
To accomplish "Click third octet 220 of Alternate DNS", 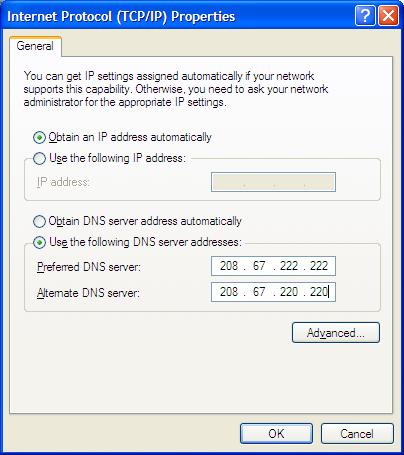I will [x=289, y=292].
